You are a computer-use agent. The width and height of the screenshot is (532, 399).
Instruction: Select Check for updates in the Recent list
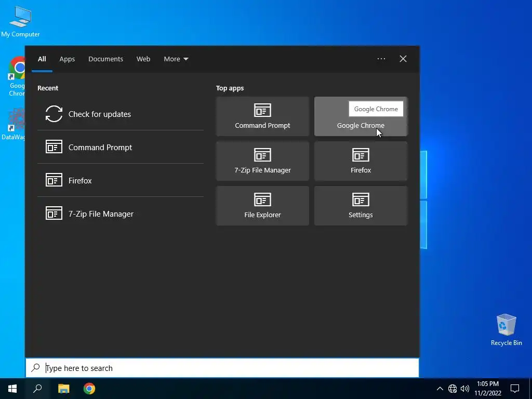click(x=121, y=114)
